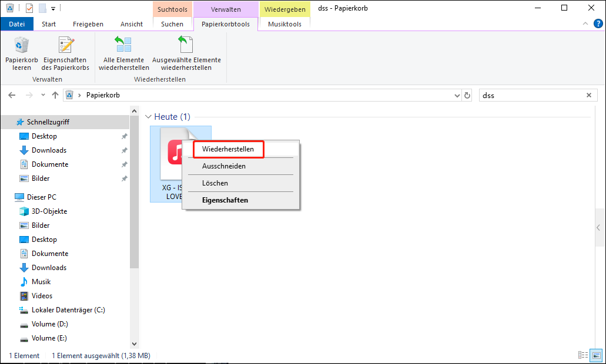Expand the address bar history dropdown

(457, 96)
